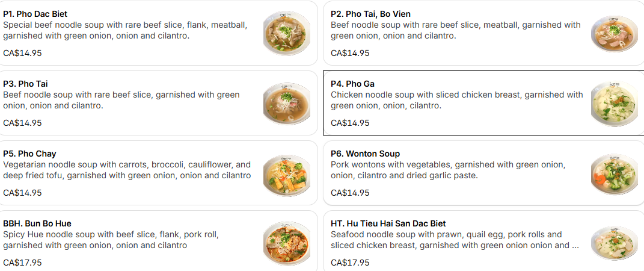Click the P3. Pho Tai soup image
This screenshot has width=644, height=271.
pos(287,103)
